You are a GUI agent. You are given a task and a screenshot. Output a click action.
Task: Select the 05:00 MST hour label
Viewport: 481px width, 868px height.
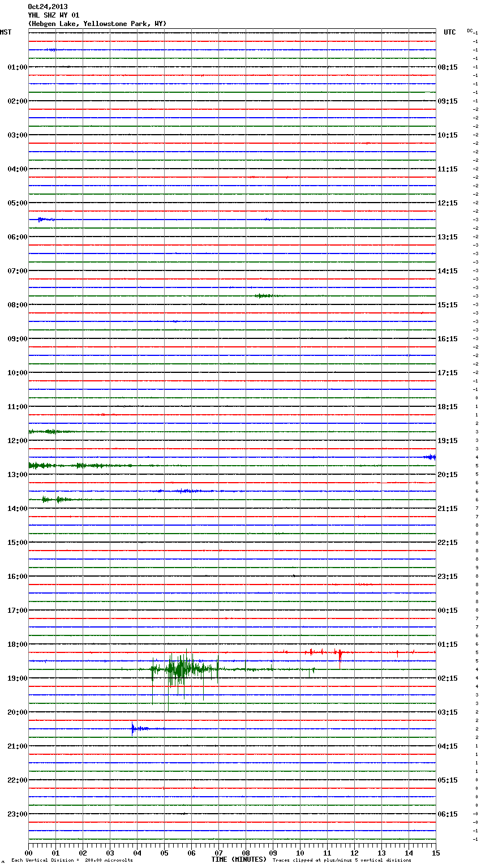[x=18, y=203]
